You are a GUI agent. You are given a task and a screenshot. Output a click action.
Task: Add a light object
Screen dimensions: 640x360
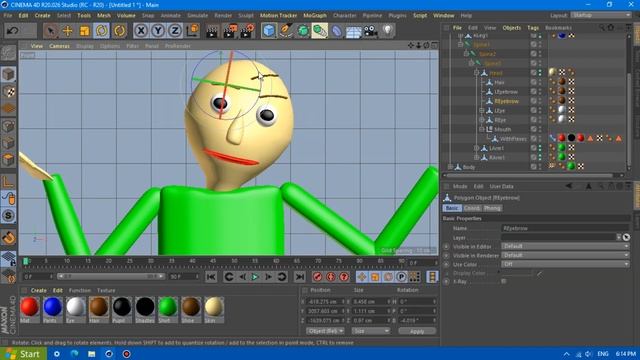[387, 31]
